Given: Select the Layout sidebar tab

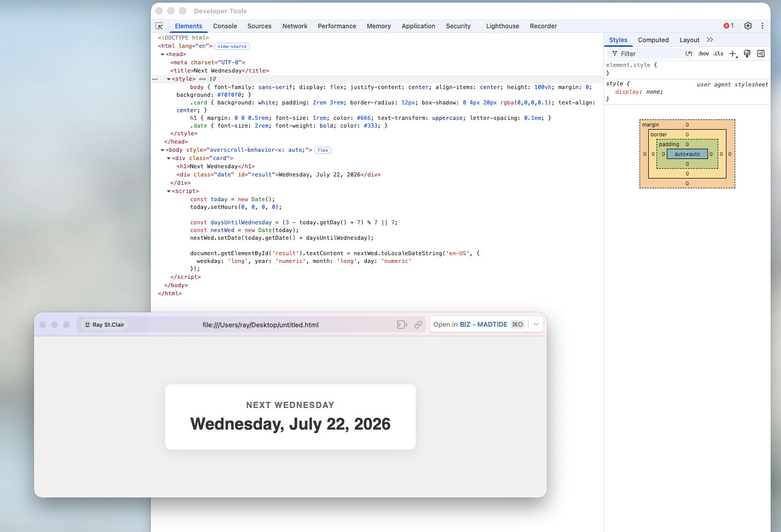Looking at the screenshot, I should point(689,40).
